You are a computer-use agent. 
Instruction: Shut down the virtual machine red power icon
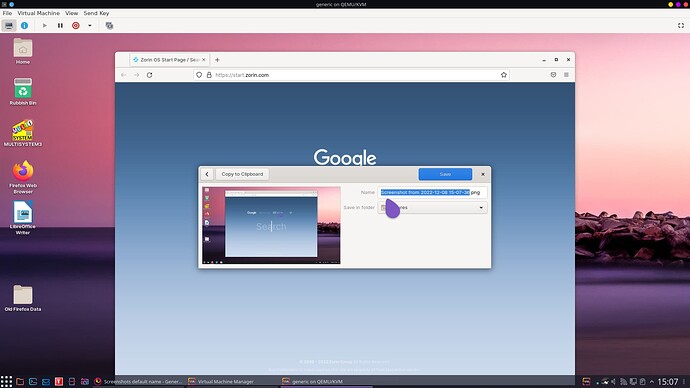pos(76,26)
